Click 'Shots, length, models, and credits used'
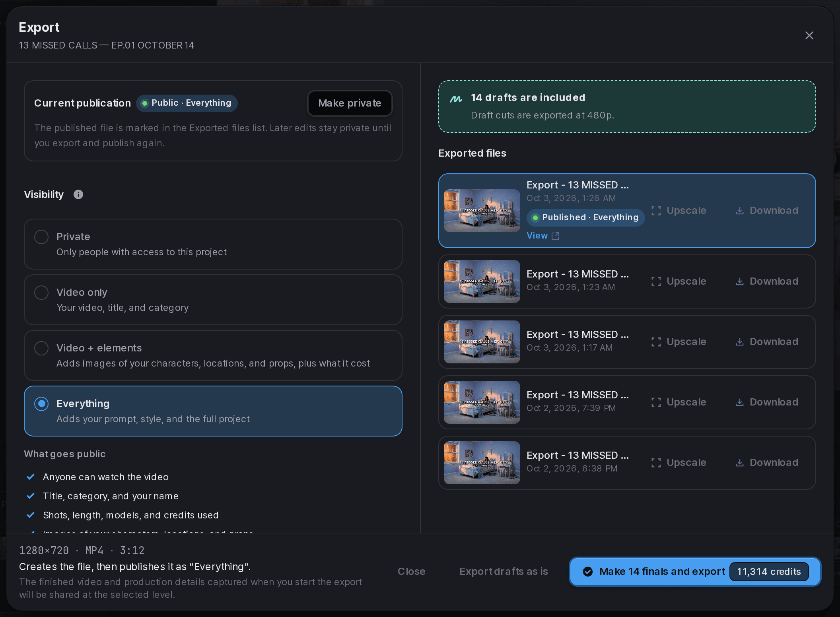Viewport: 840px width, 617px height. [131, 515]
